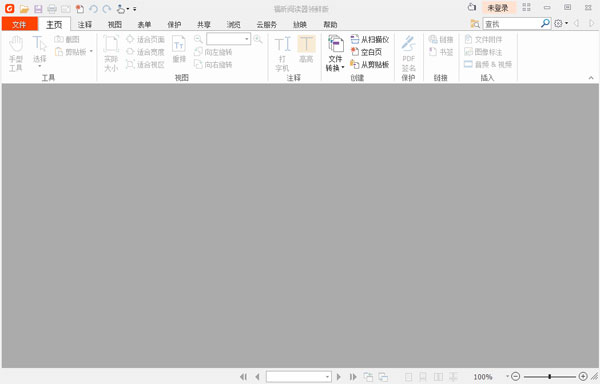Select the 选择 text selection tool
This screenshot has height=384, width=600.
pos(39,52)
